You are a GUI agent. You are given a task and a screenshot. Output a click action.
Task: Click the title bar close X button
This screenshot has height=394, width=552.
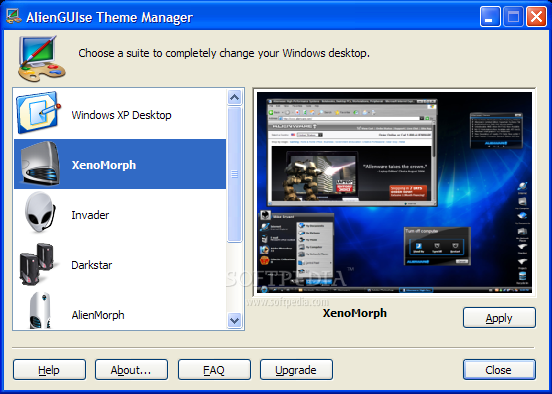(x=536, y=17)
